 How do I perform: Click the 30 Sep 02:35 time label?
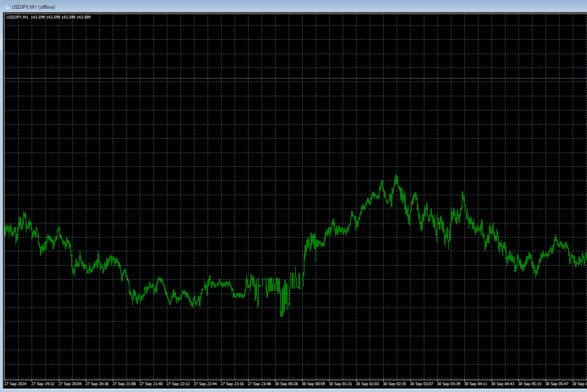395,384
